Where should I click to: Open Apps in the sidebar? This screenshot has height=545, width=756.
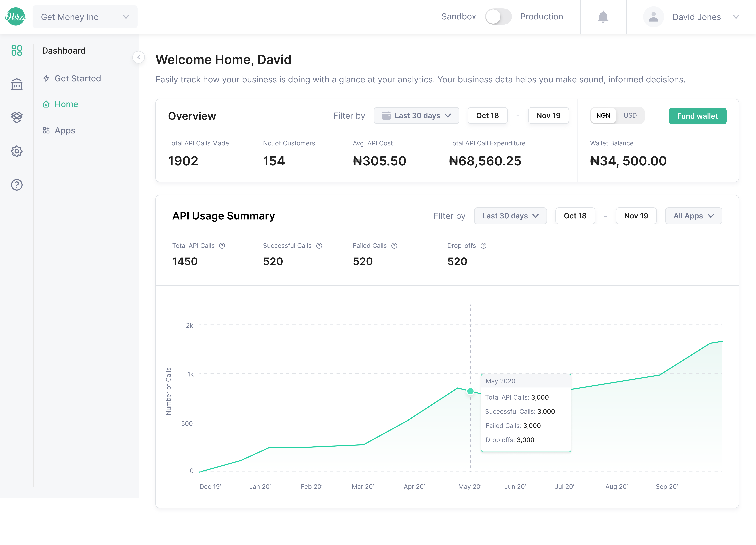coord(59,130)
